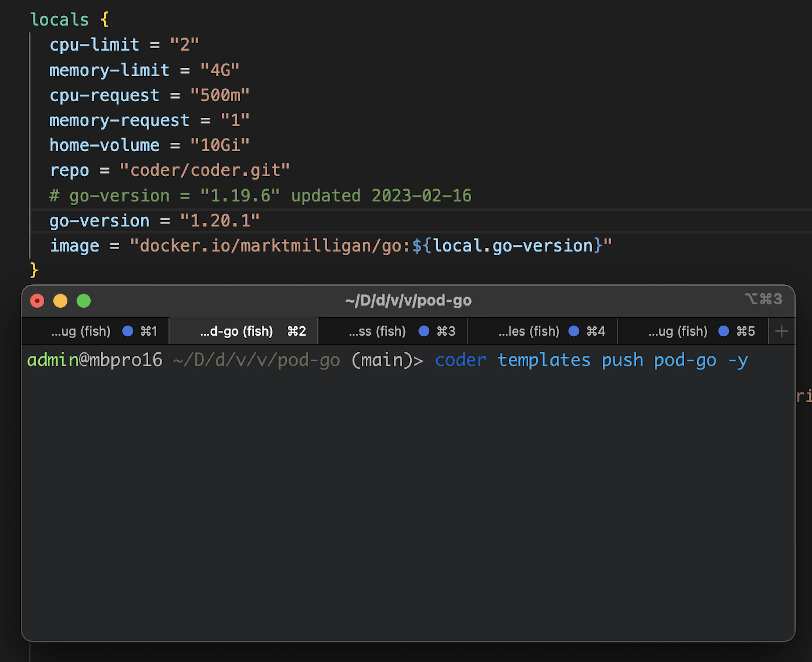Click the 'repo' variable name
This screenshot has width=812, height=662.
pos(69,171)
